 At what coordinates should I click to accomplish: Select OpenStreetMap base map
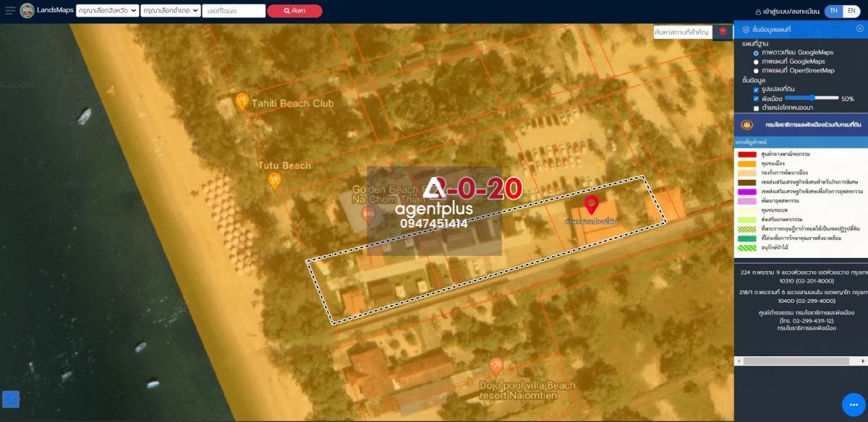(x=756, y=71)
